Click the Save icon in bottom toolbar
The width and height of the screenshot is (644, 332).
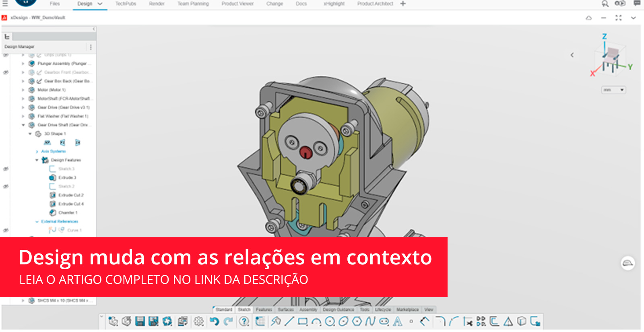pos(140,321)
